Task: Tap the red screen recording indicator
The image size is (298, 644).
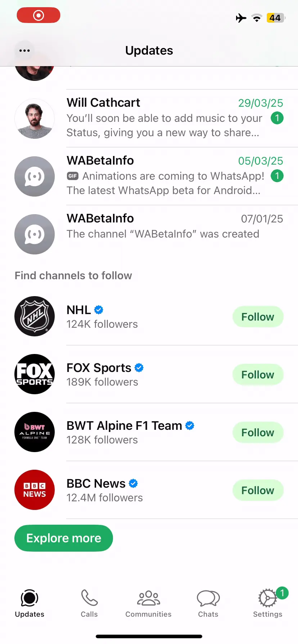Action: click(39, 15)
